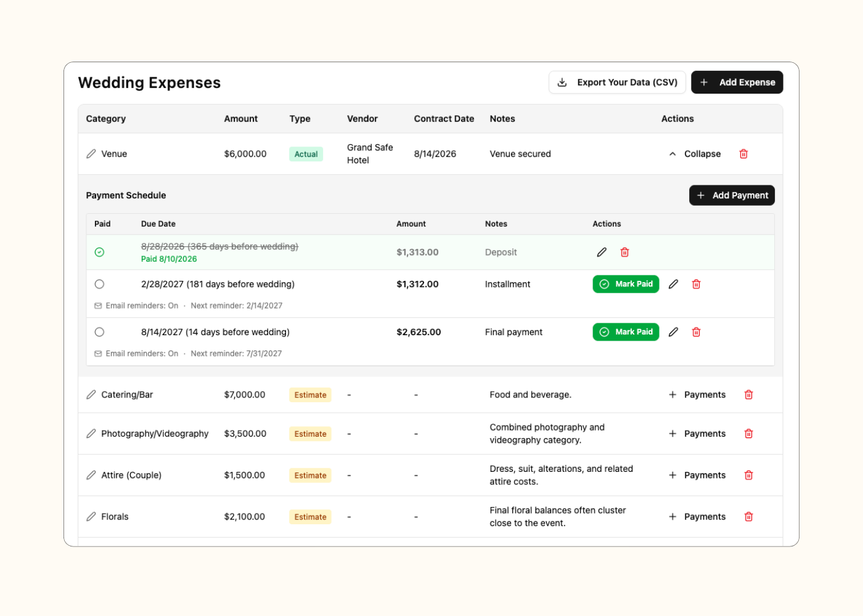Expand Payments for Photography/Videography
The image size is (863, 616).
point(697,434)
